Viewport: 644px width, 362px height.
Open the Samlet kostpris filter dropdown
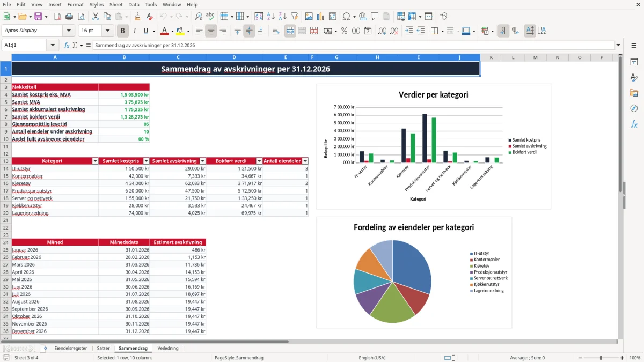click(x=146, y=161)
